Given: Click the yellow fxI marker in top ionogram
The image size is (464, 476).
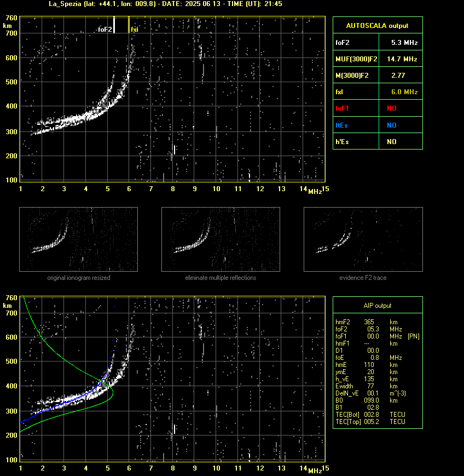Looking at the screenshot, I should [x=129, y=25].
